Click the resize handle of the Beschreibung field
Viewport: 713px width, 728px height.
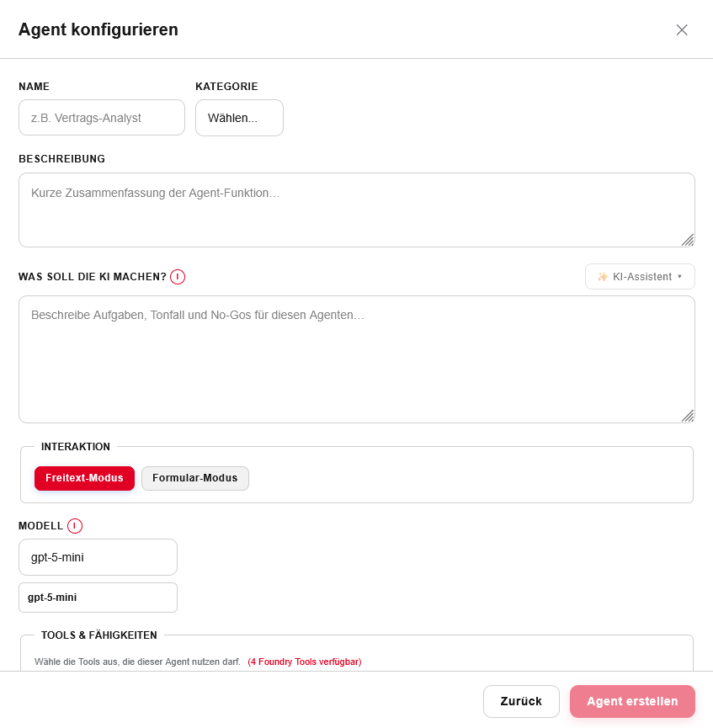pyautogui.click(x=688, y=242)
